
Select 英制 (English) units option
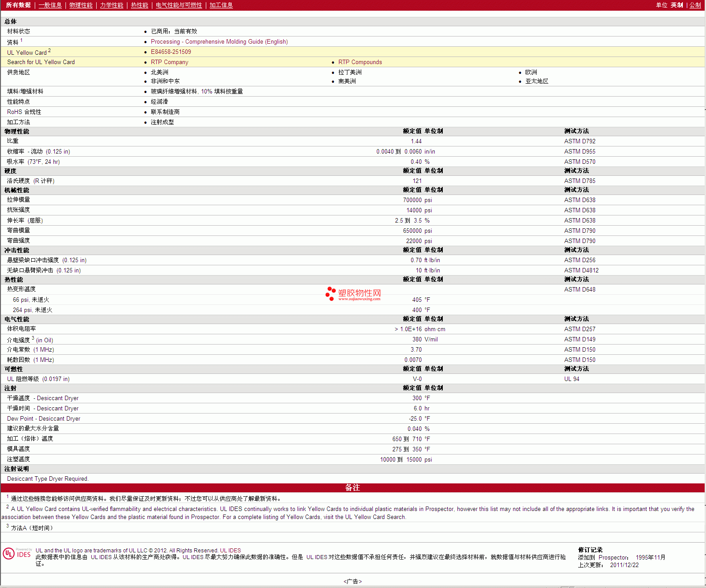[x=677, y=5]
